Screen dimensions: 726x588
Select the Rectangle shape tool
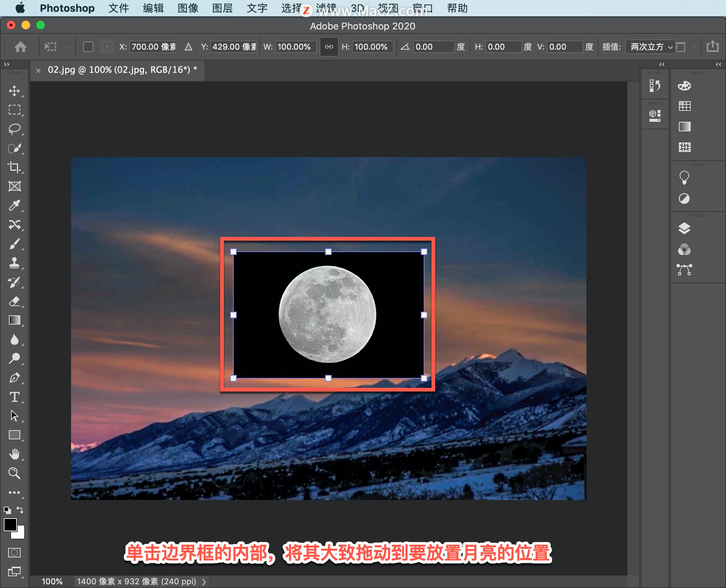click(x=14, y=435)
